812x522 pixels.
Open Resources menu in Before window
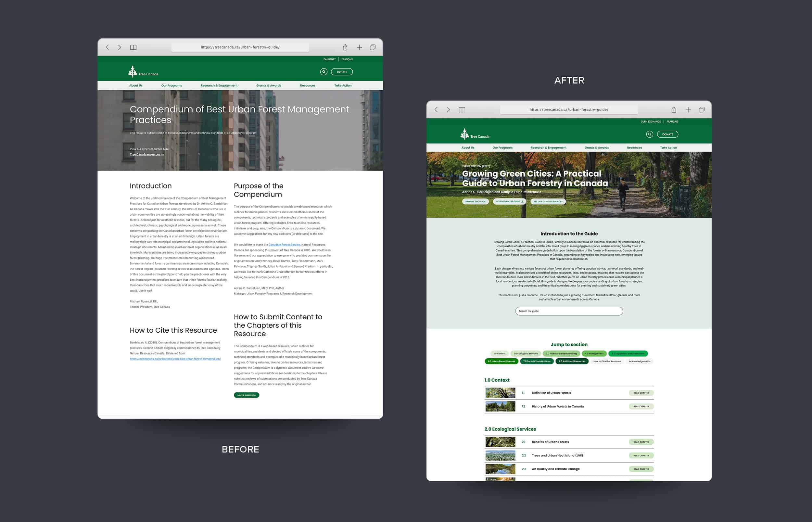click(308, 85)
